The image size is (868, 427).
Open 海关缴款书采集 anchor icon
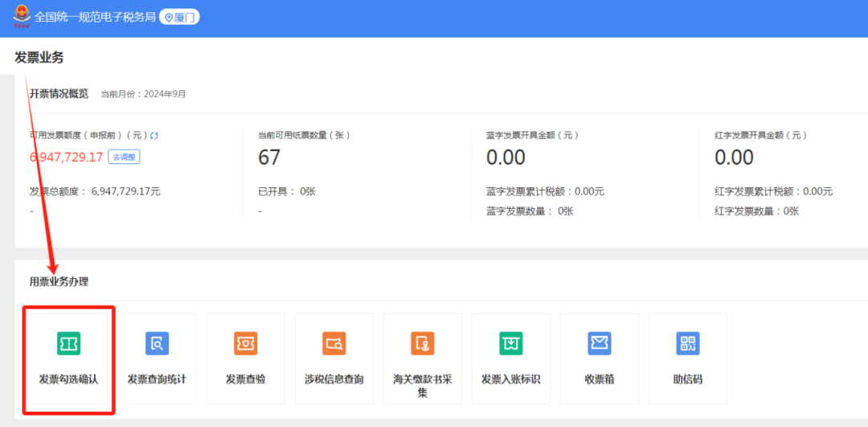tap(423, 343)
